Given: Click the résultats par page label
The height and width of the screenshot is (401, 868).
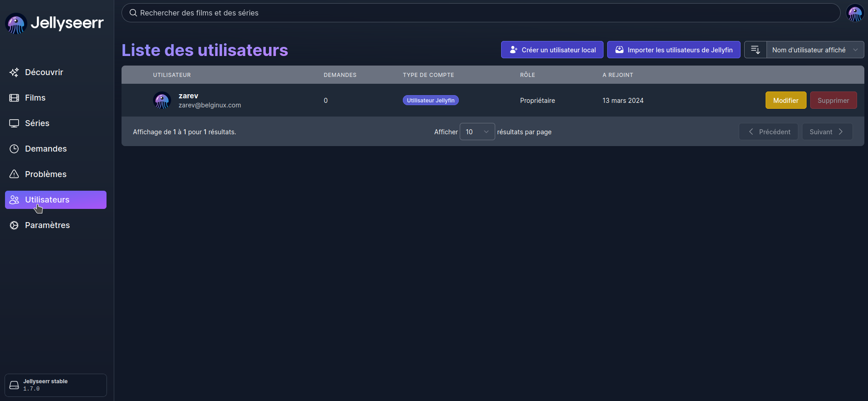Looking at the screenshot, I should [x=524, y=132].
